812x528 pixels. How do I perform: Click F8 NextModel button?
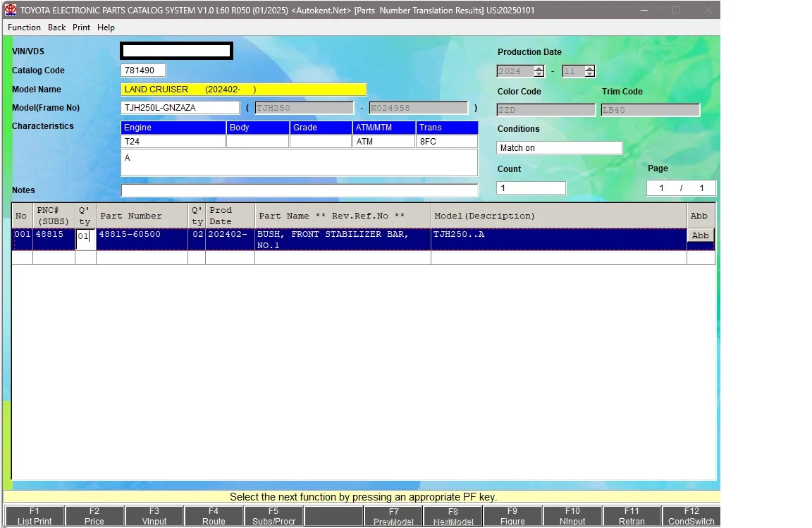pos(453,516)
